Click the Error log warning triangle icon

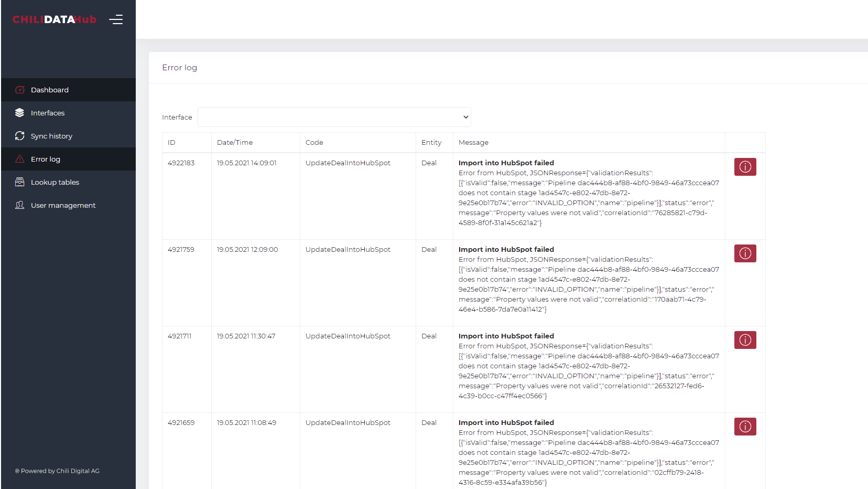pos(19,159)
